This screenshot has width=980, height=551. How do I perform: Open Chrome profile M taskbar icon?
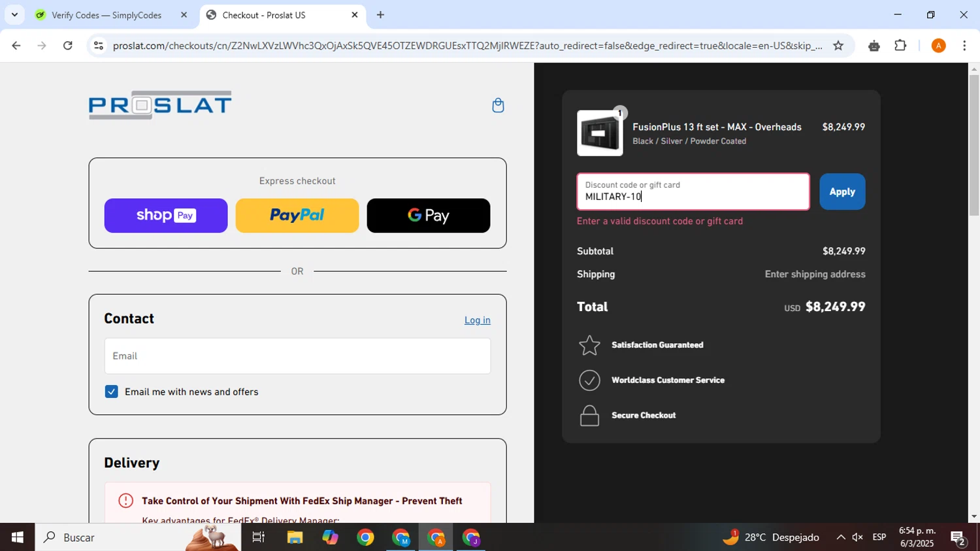[x=400, y=537]
